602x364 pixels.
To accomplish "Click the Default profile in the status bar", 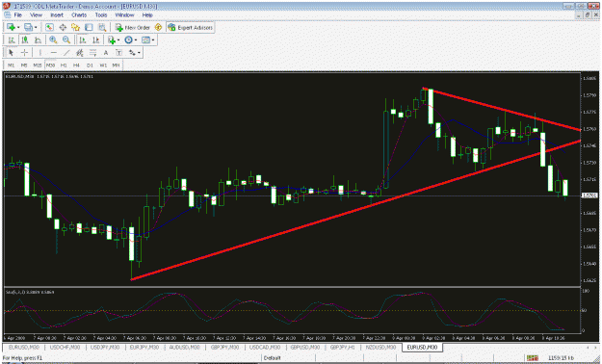I will click(273, 358).
